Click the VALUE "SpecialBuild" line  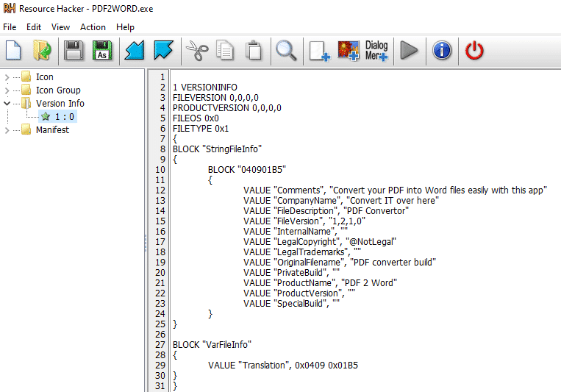click(292, 304)
